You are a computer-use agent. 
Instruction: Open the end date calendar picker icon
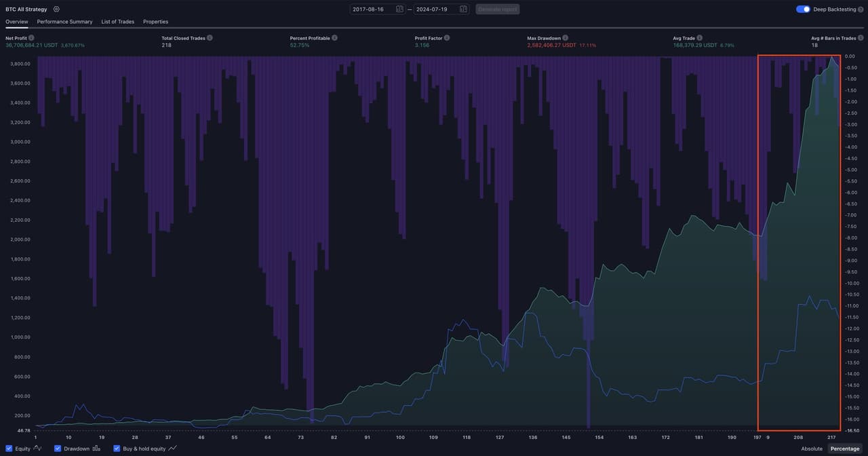(463, 9)
